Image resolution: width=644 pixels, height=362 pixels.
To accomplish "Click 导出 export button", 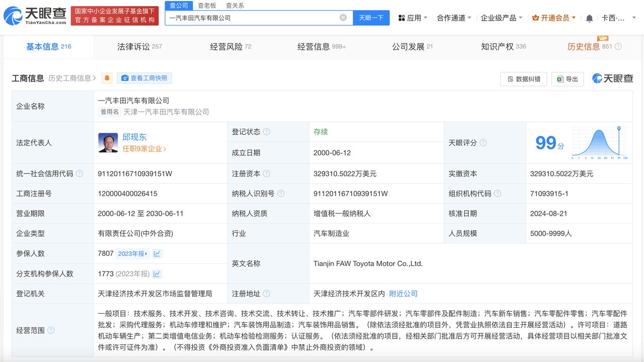I will 568,79.
